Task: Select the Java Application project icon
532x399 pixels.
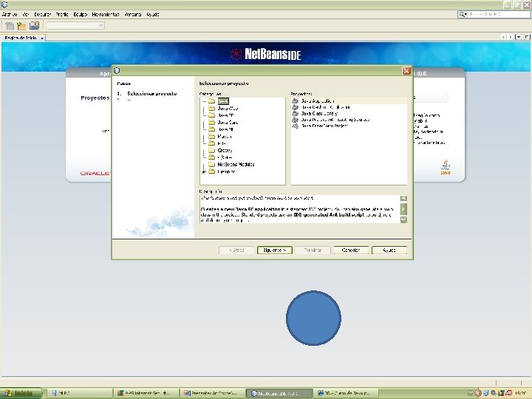Action: [295, 100]
